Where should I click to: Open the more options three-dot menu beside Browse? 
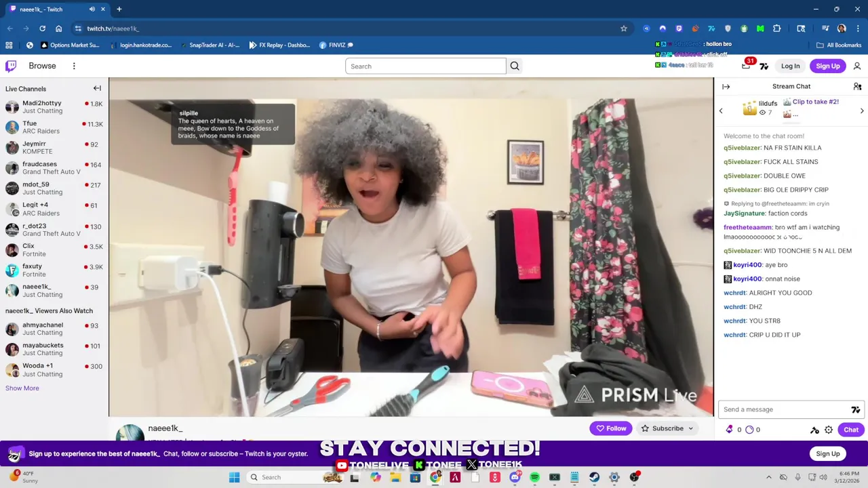coord(74,66)
